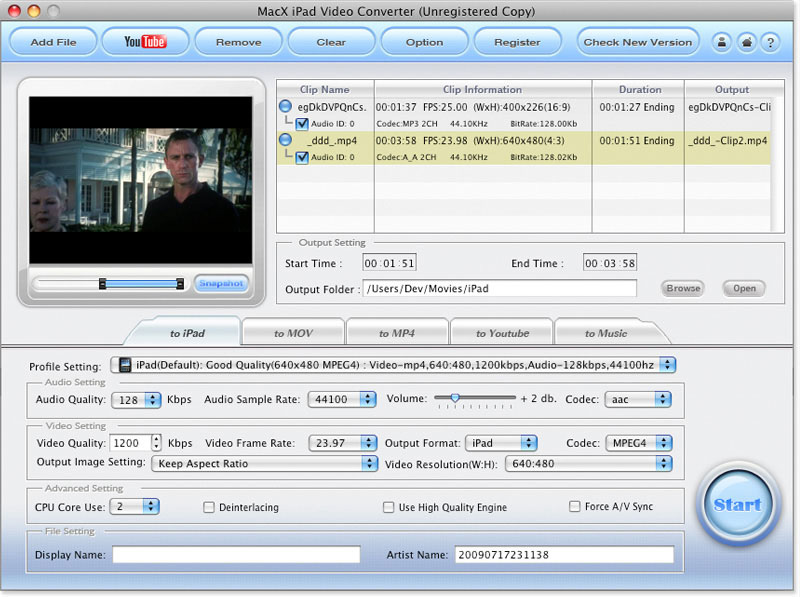Click the Output column header
800x597 pixels.
pyautogui.click(x=732, y=89)
